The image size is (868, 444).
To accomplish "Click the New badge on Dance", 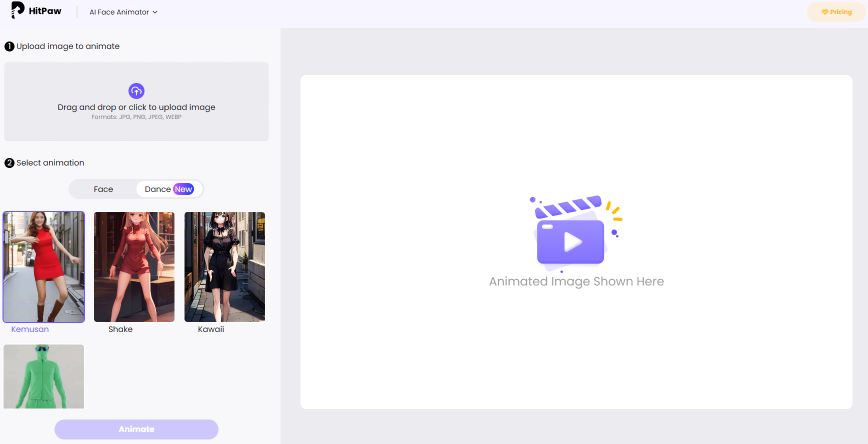I will tap(183, 189).
